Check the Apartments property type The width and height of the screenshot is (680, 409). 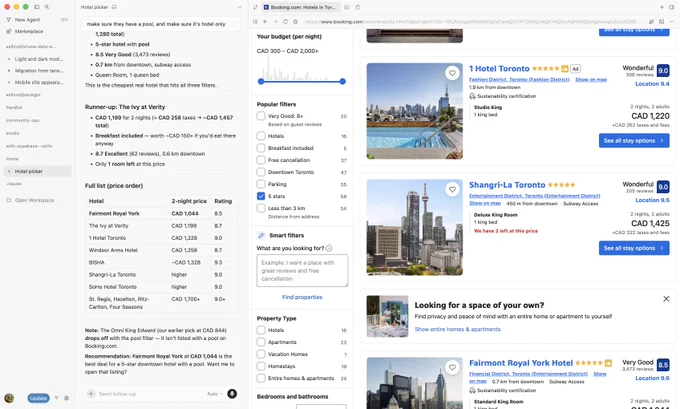(261, 342)
